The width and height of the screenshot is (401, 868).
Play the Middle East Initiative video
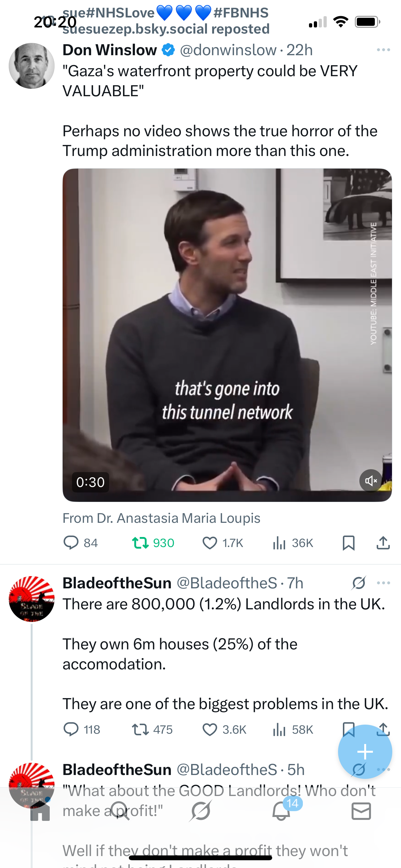point(227,335)
